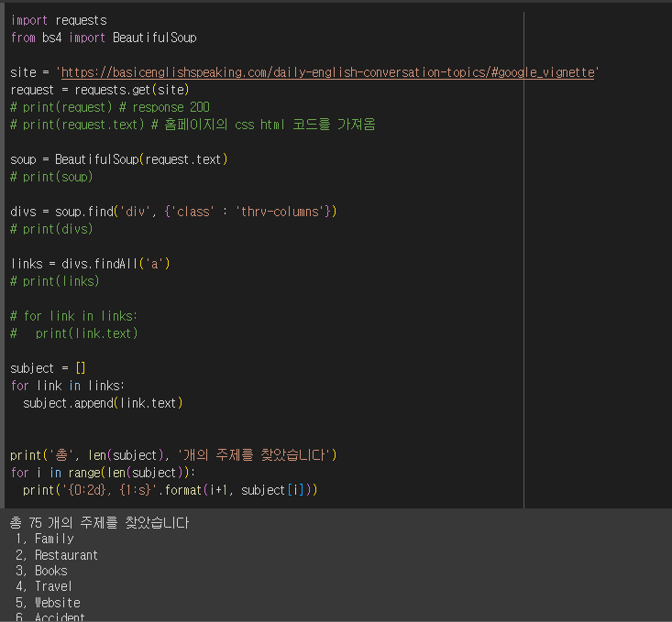The width and height of the screenshot is (672, 622).
Task: Click the 'from bs4 import BeautifulSoup' line
Action: (x=104, y=38)
